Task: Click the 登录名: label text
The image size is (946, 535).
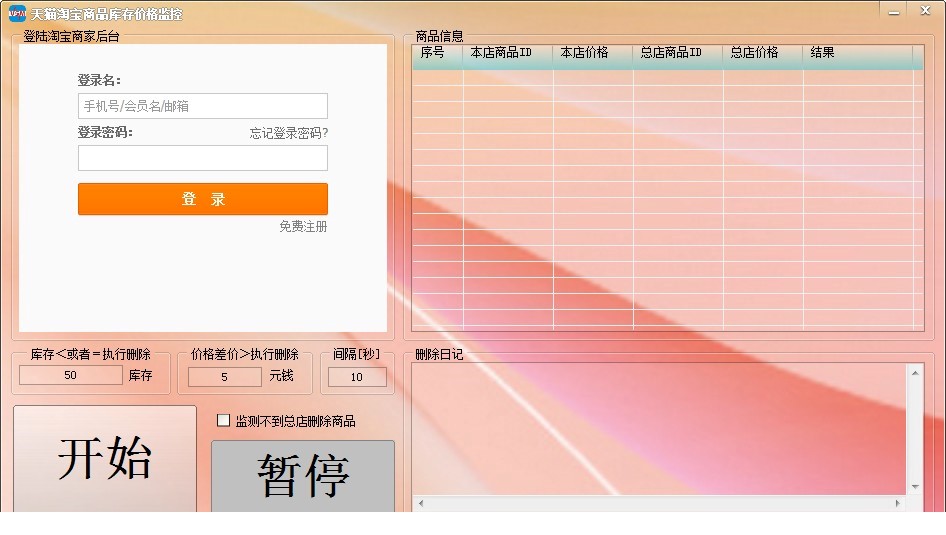Action: pyautogui.click(x=99, y=80)
